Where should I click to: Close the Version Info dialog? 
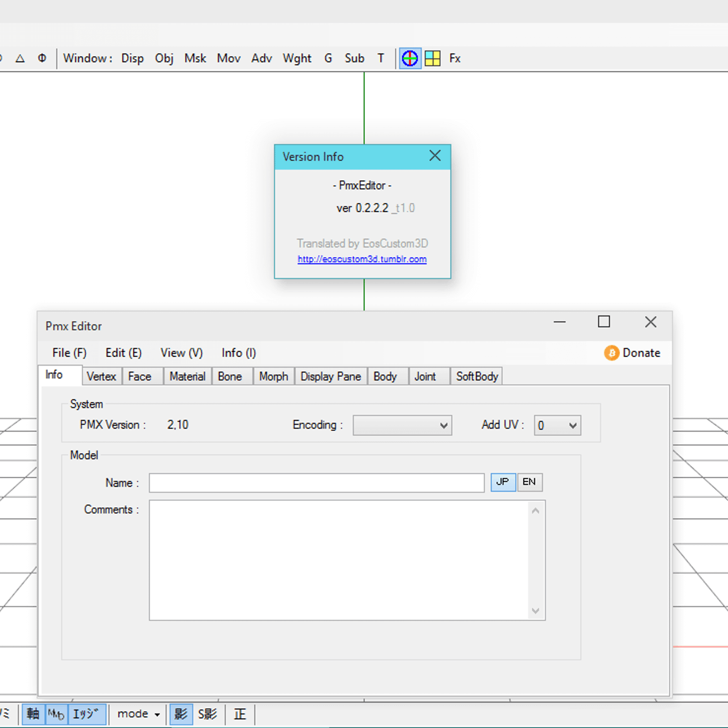pos(435,156)
